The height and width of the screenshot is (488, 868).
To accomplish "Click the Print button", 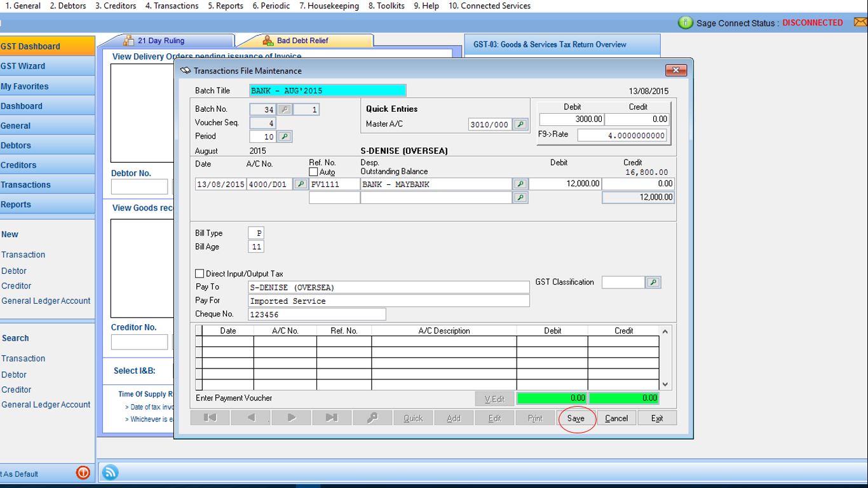I will pos(535,418).
